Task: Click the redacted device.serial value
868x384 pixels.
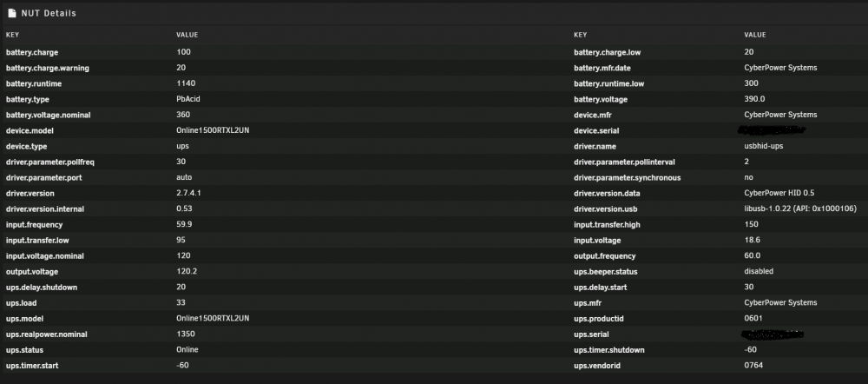Action: pos(772,130)
